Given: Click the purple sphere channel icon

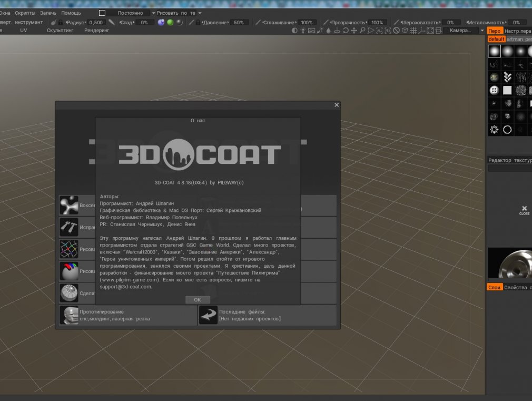Looking at the screenshot, I should click(x=161, y=23).
